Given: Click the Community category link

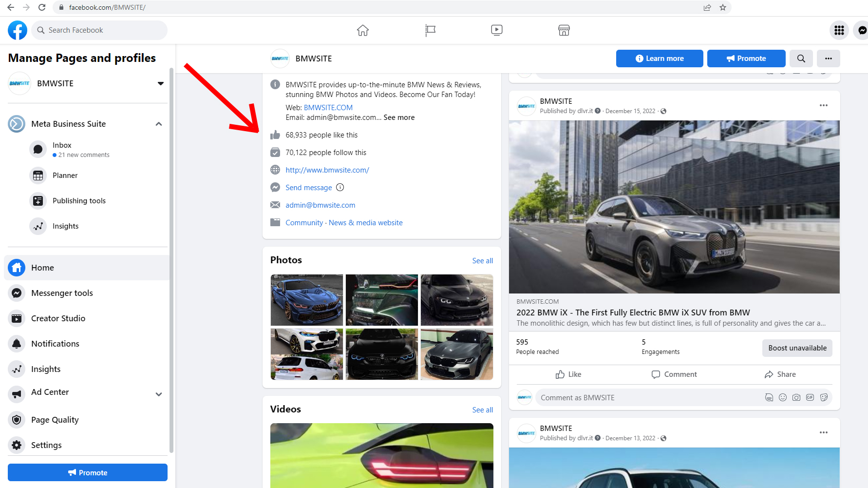Looking at the screenshot, I should pyautogui.click(x=304, y=223).
